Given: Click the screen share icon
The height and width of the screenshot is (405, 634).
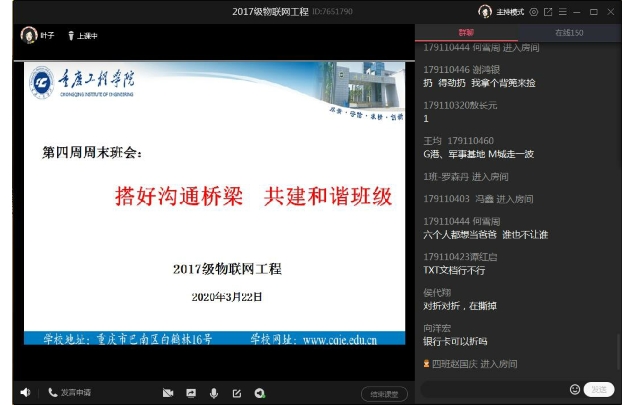Looking at the screenshot, I should coord(191,393).
